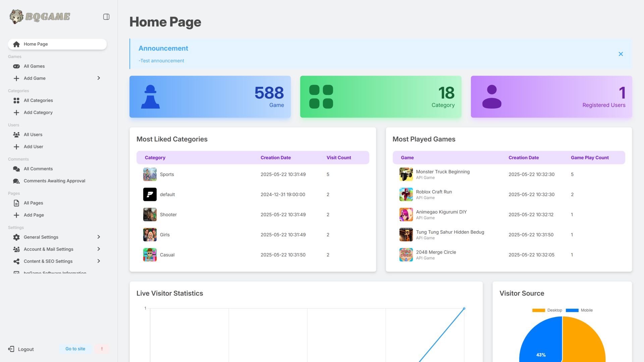Open All Users menu entry
The image size is (644, 362).
click(57, 135)
